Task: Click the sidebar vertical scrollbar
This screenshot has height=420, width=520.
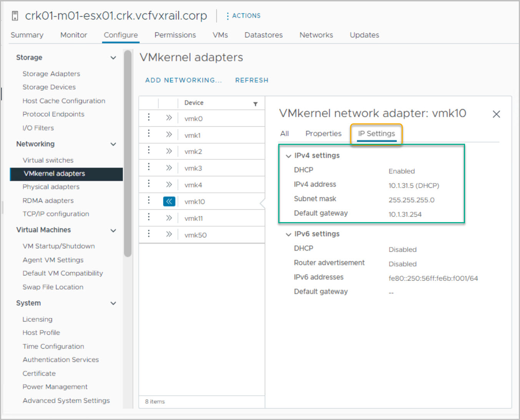Action: pos(128,154)
